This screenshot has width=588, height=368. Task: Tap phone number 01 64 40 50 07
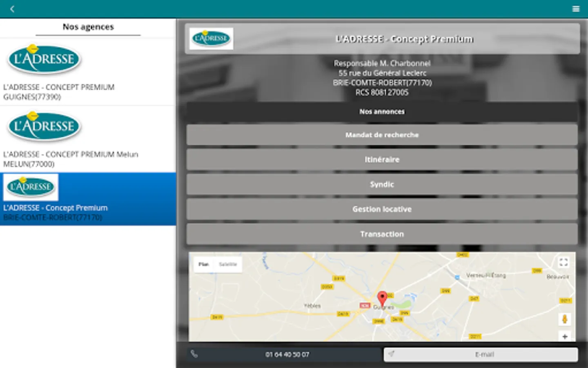point(287,355)
